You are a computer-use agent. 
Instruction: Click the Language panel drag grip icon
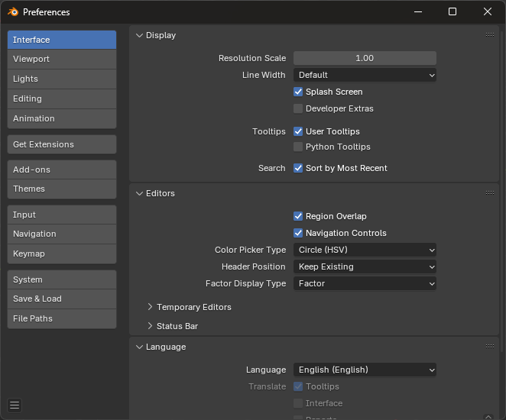(x=489, y=347)
